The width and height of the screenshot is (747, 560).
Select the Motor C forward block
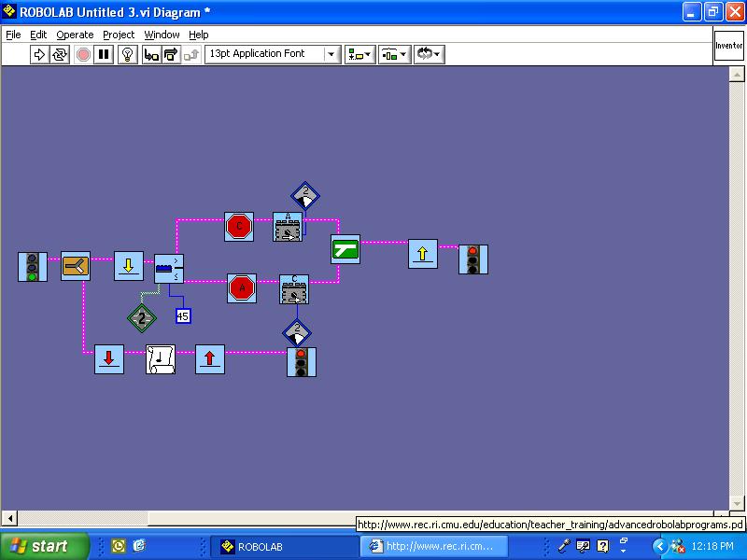click(x=294, y=289)
